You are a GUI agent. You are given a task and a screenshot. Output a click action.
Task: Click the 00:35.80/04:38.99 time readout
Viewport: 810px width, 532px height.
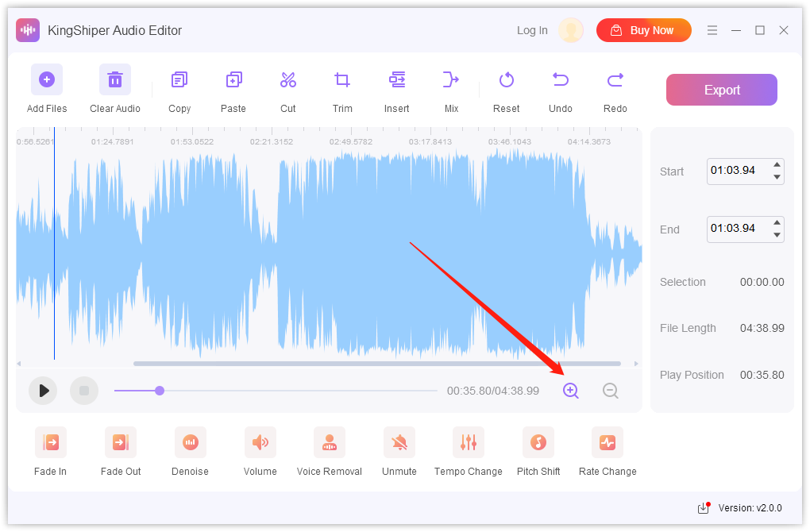(493, 391)
